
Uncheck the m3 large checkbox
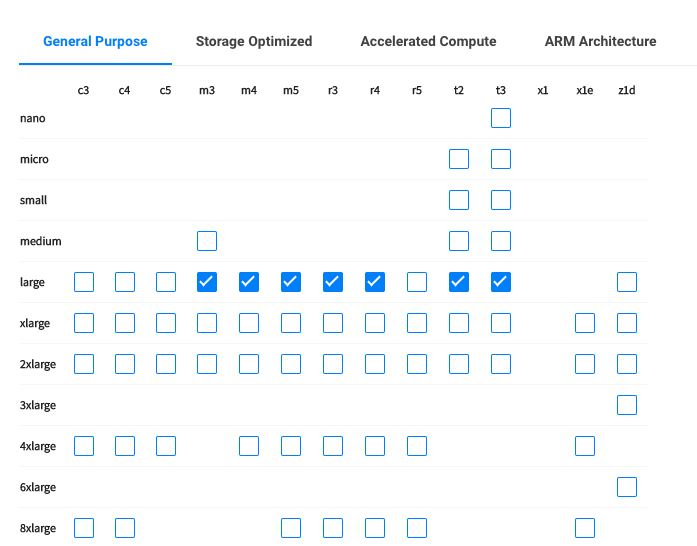coord(207,282)
